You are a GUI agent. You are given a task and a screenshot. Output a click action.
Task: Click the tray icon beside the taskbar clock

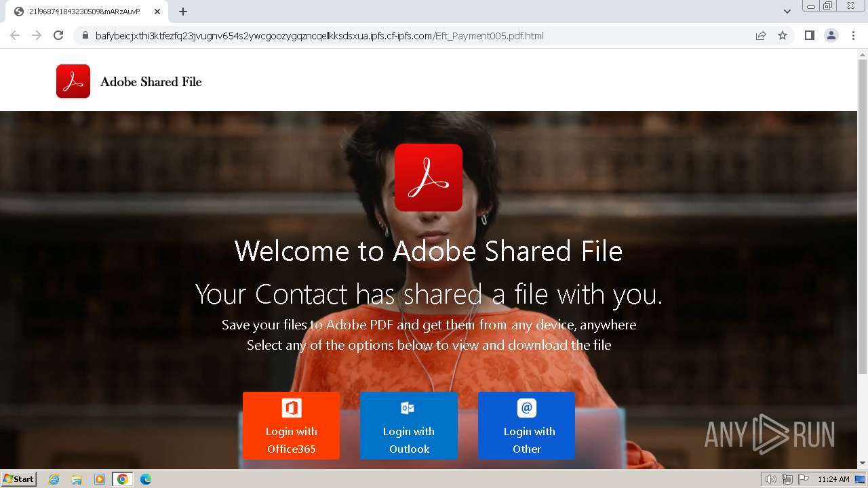[x=860, y=479]
